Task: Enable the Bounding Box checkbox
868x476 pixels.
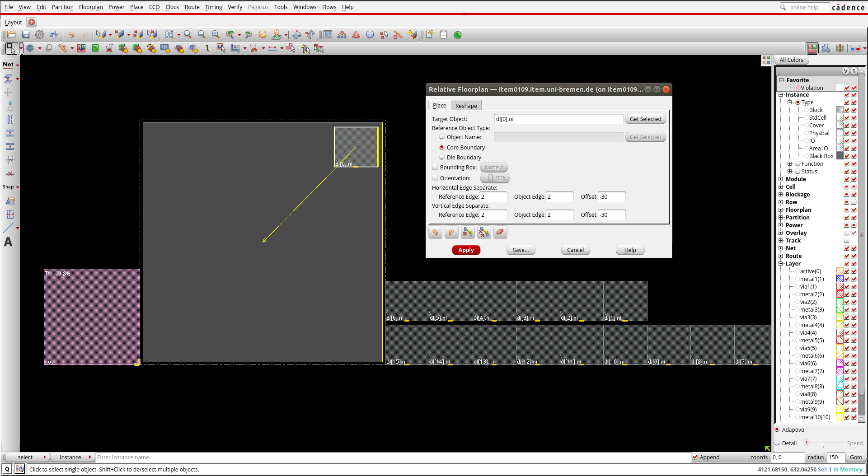Action: pos(435,167)
